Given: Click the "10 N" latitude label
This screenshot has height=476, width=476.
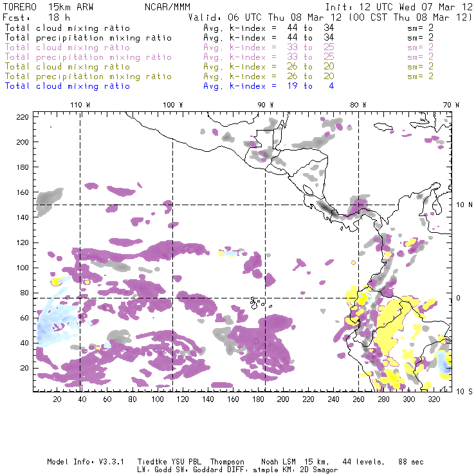Looking at the screenshot, I should tap(464, 205).
